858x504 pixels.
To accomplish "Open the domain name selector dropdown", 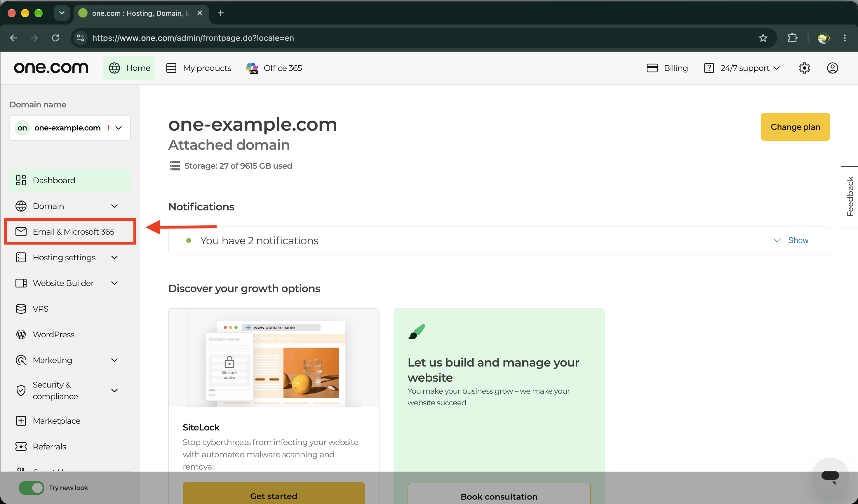I will [x=70, y=128].
